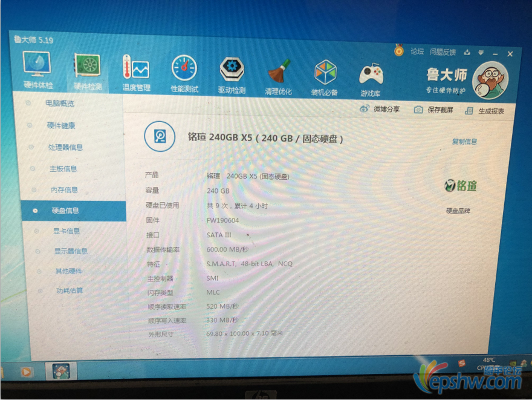Click the media player taskbar icon

[26, 372]
